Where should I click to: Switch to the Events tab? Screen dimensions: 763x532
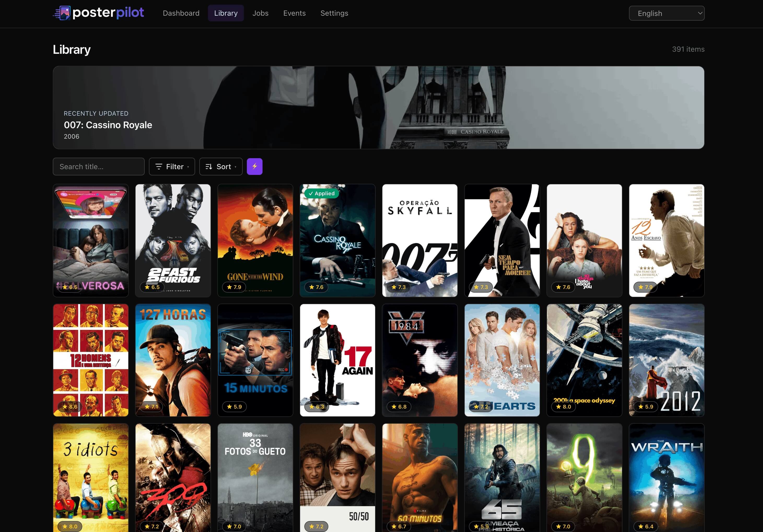pyautogui.click(x=294, y=13)
